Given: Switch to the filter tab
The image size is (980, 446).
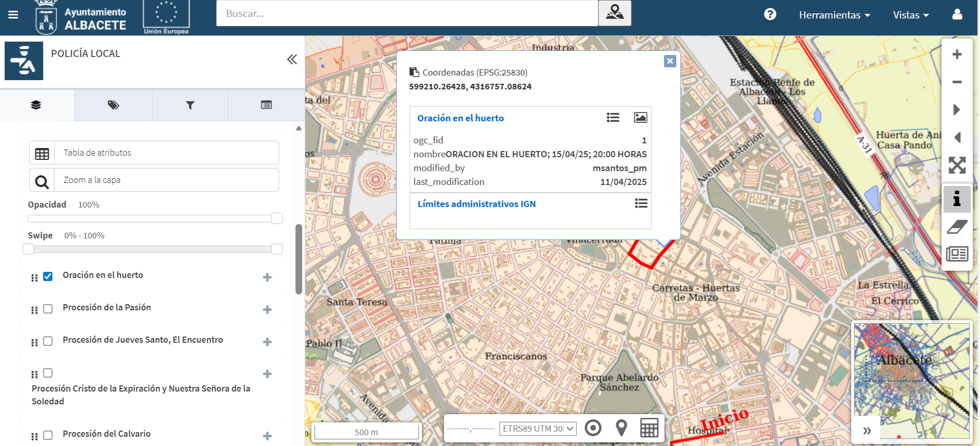Looking at the screenshot, I should (x=190, y=105).
